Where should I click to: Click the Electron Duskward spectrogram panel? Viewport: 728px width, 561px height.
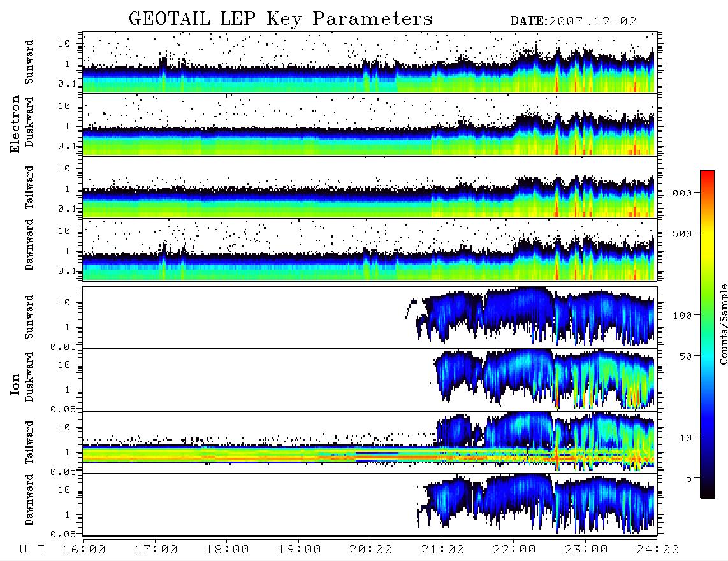(x=370, y=124)
